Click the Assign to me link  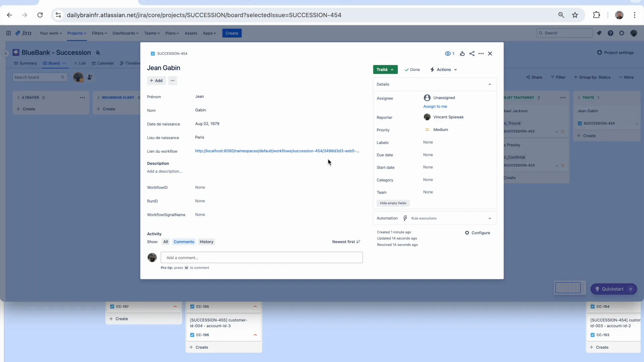point(435,107)
